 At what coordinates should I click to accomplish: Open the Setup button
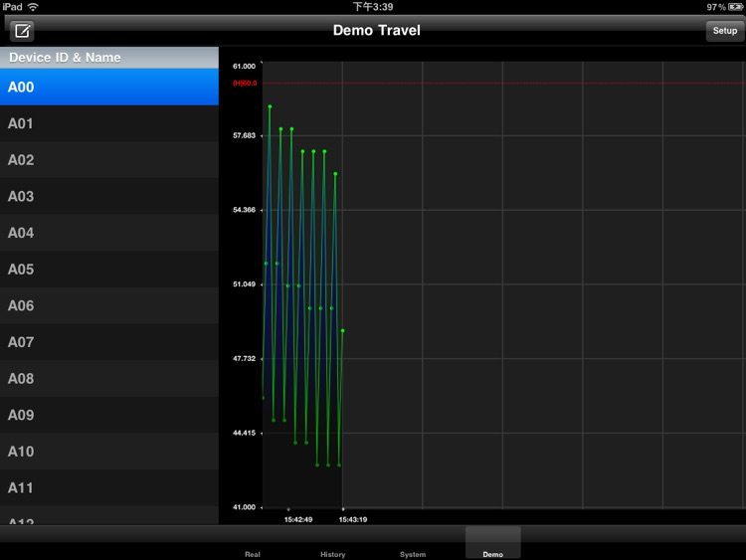click(724, 31)
